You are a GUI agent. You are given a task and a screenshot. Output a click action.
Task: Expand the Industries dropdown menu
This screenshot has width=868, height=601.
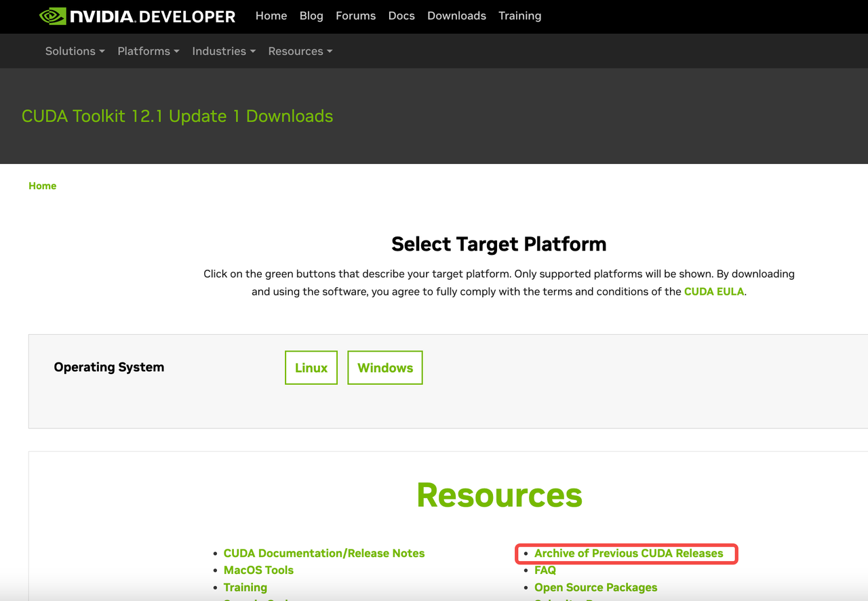click(223, 51)
